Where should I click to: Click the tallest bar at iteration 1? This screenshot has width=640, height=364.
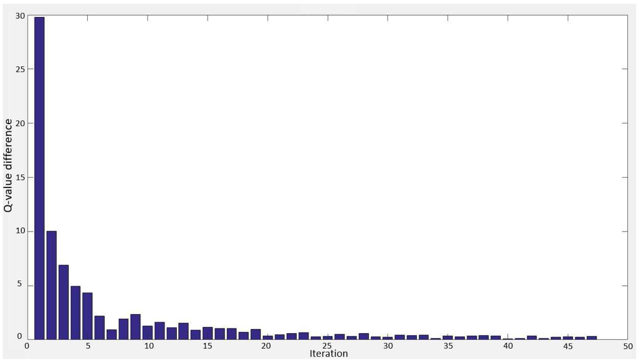coord(39,178)
